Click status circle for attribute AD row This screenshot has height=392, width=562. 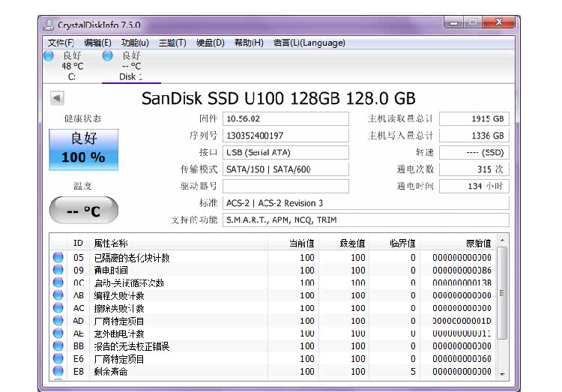58,320
